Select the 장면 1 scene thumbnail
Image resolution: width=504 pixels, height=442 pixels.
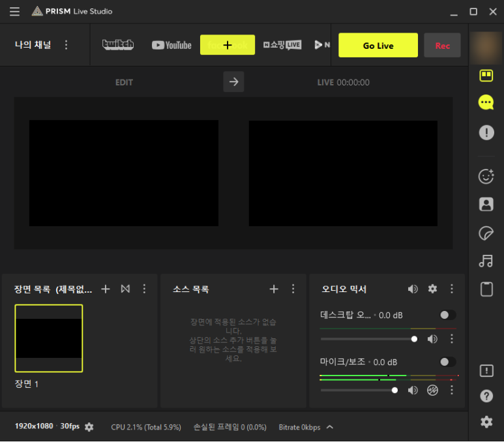pyautogui.click(x=48, y=338)
